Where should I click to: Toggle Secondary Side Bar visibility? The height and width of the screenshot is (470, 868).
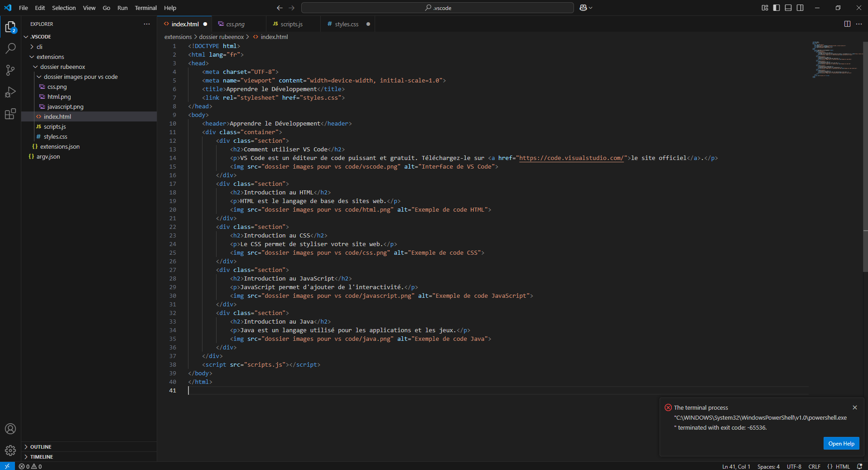[x=800, y=8]
